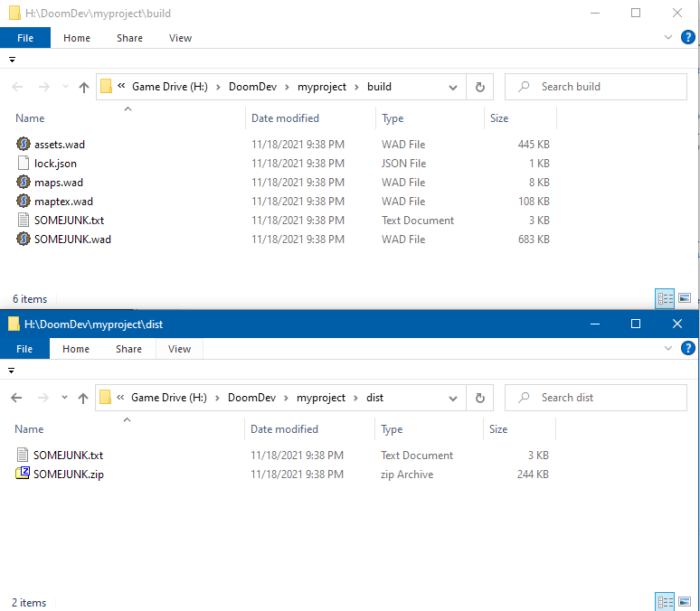Open Help in the build window
The image size is (700, 611).
687,37
